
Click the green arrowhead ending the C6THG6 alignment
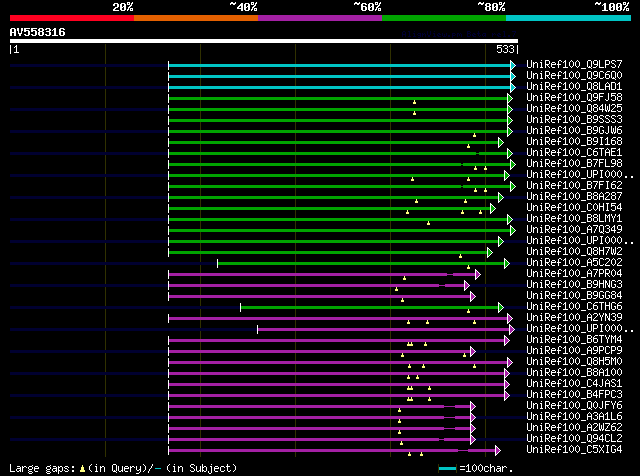501,308
